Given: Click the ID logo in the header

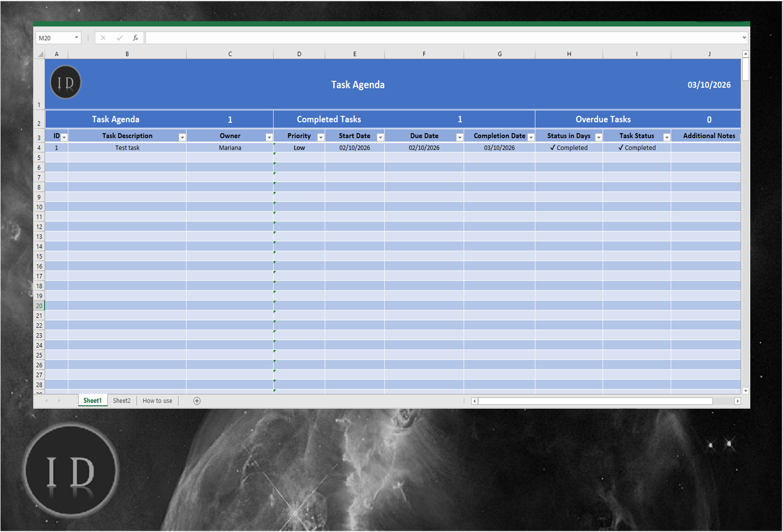Looking at the screenshot, I should (x=65, y=82).
